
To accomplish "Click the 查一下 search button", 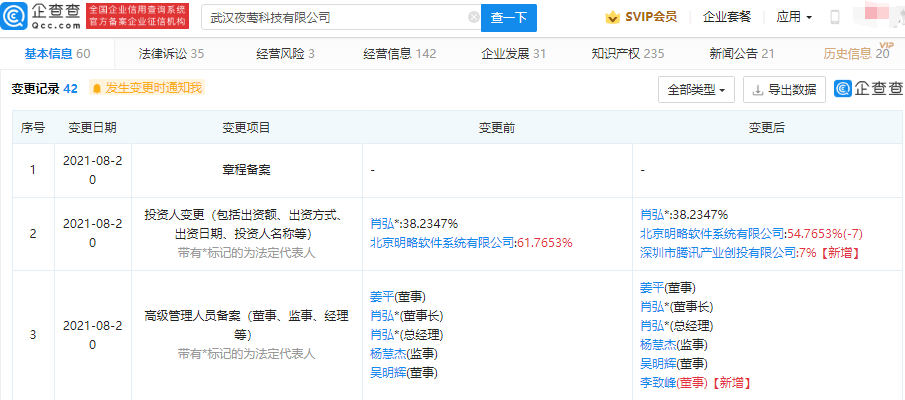I will 508,17.
